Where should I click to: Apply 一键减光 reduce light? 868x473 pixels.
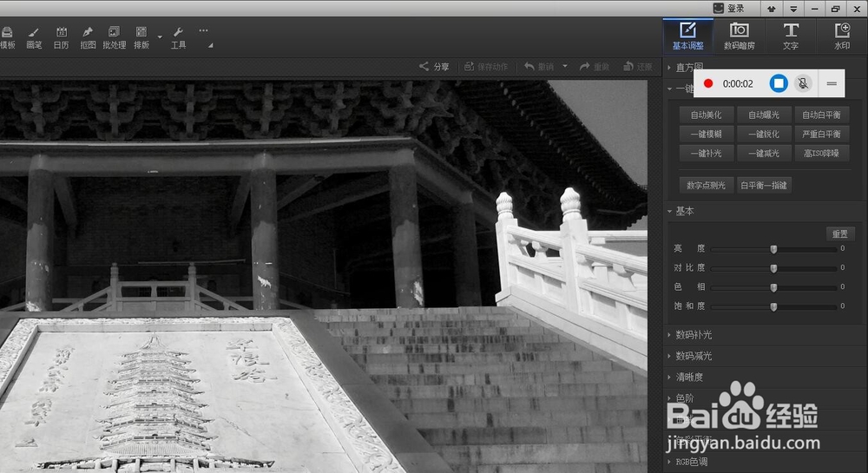tap(764, 154)
